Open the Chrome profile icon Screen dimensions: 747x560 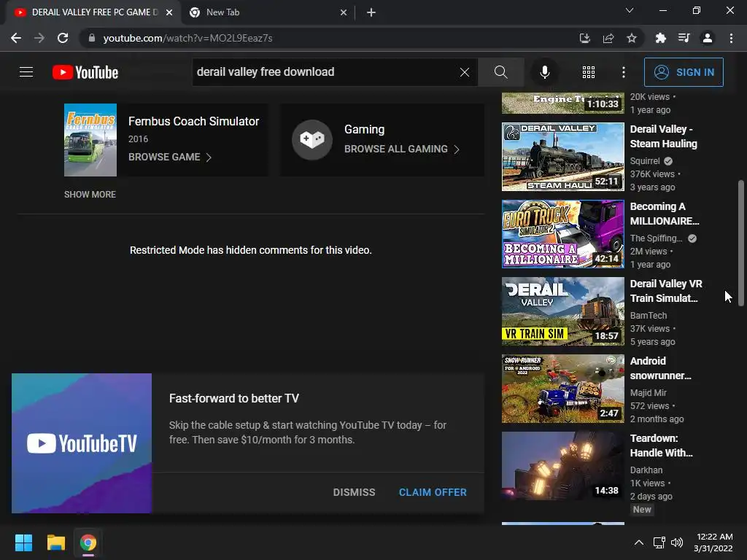click(708, 38)
